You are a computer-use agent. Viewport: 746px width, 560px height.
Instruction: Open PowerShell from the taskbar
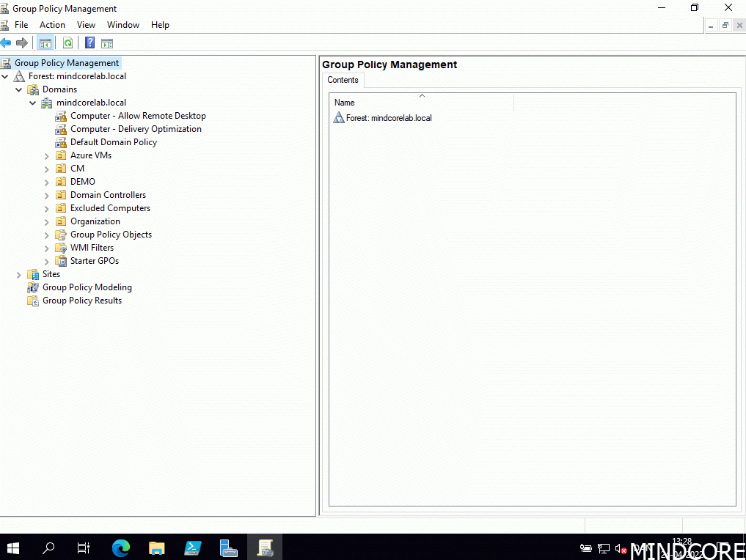pos(193,548)
